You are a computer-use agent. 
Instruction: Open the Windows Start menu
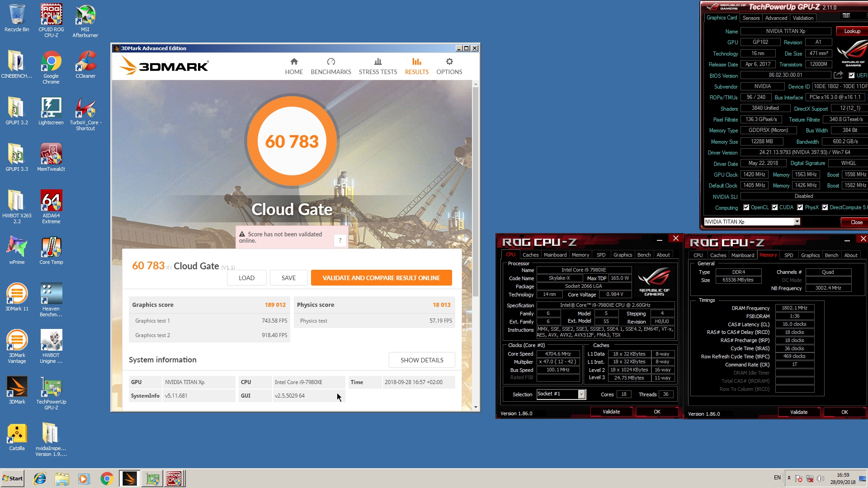tap(12, 479)
